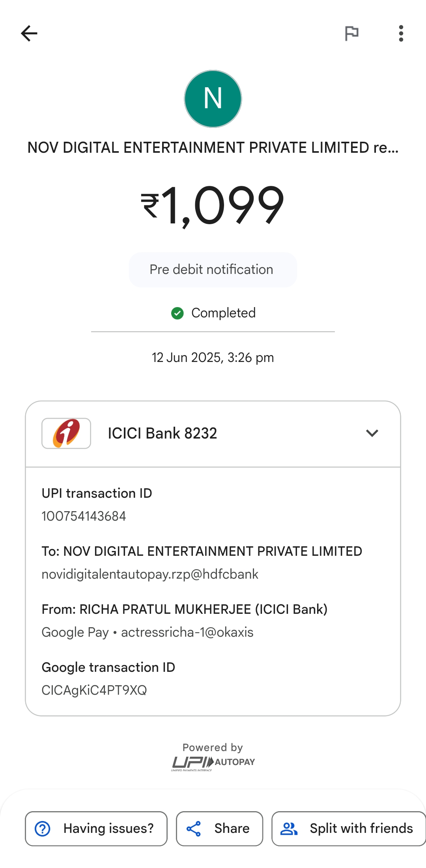Open ICICI Bank 8232 account row
This screenshot has width=426, height=868.
(x=163, y=433)
